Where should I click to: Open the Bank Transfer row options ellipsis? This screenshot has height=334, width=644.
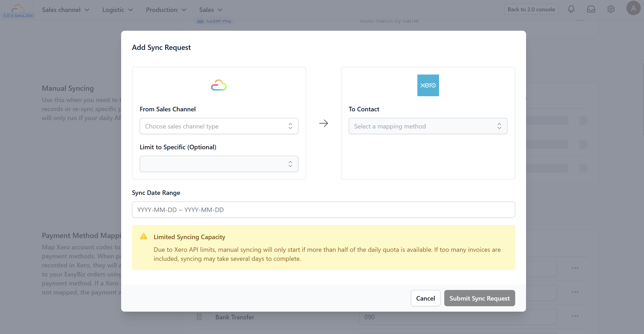click(575, 316)
